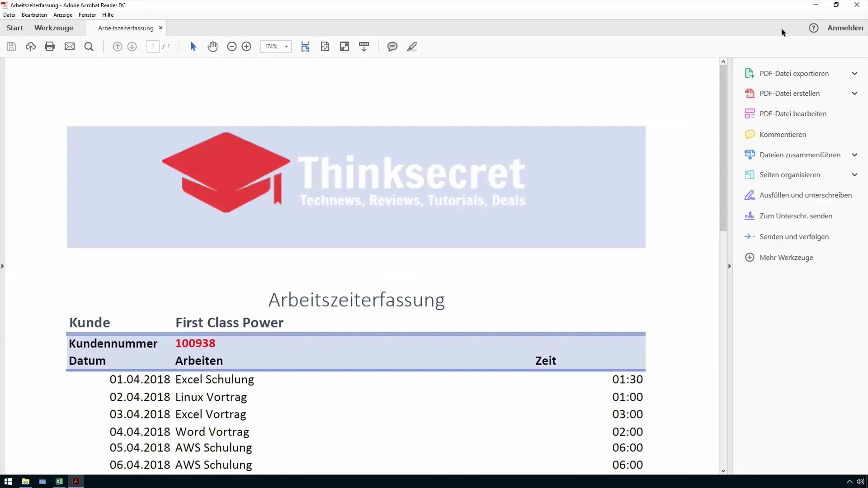Click the fit page icon

click(325, 47)
